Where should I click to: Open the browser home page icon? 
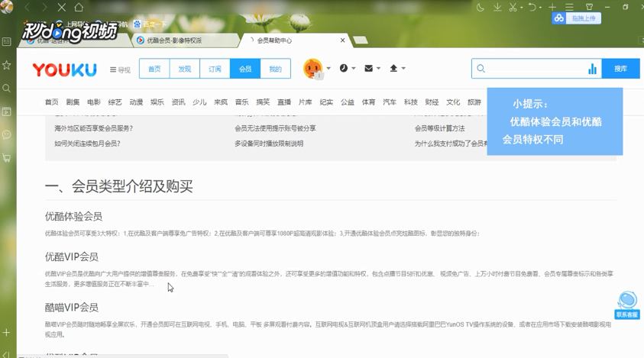point(79,7)
